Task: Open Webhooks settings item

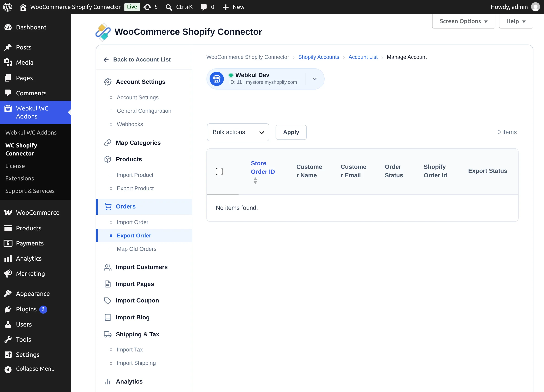Action: tap(130, 124)
